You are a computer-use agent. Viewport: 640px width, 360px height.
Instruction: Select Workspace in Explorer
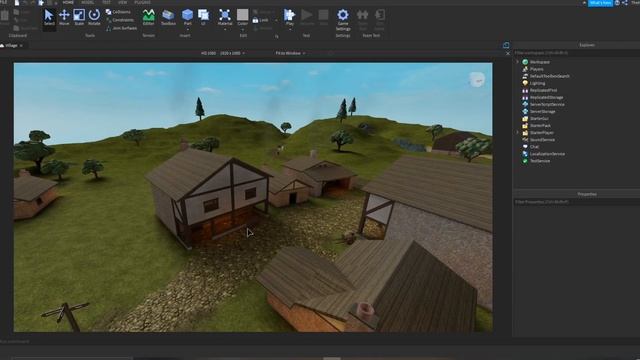pyautogui.click(x=540, y=62)
